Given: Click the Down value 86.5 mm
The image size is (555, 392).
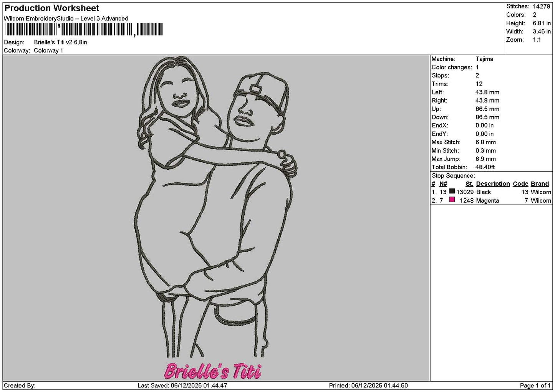Looking at the screenshot, I should click(487, 117).
